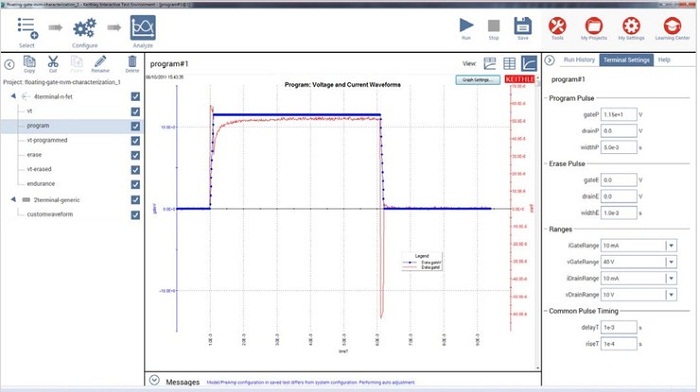Open the vDrainRange dropdown
The width and height of the screenshot is (700, 392).
[x=671, y=295]
